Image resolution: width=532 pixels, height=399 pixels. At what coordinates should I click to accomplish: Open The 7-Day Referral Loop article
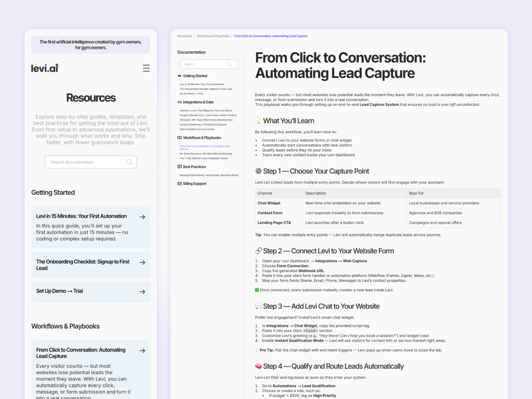(203, 158)
